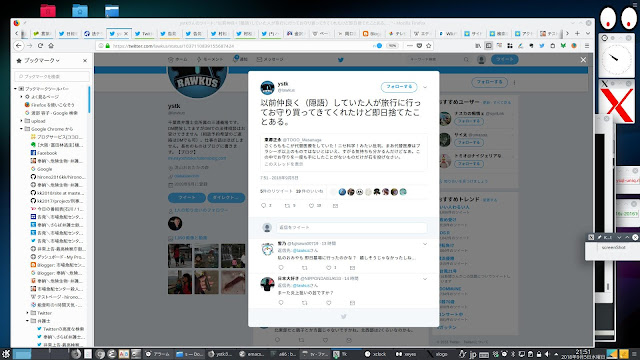Switch to the Wiki tab
The image size is (640, 360).
click(447, 34)
